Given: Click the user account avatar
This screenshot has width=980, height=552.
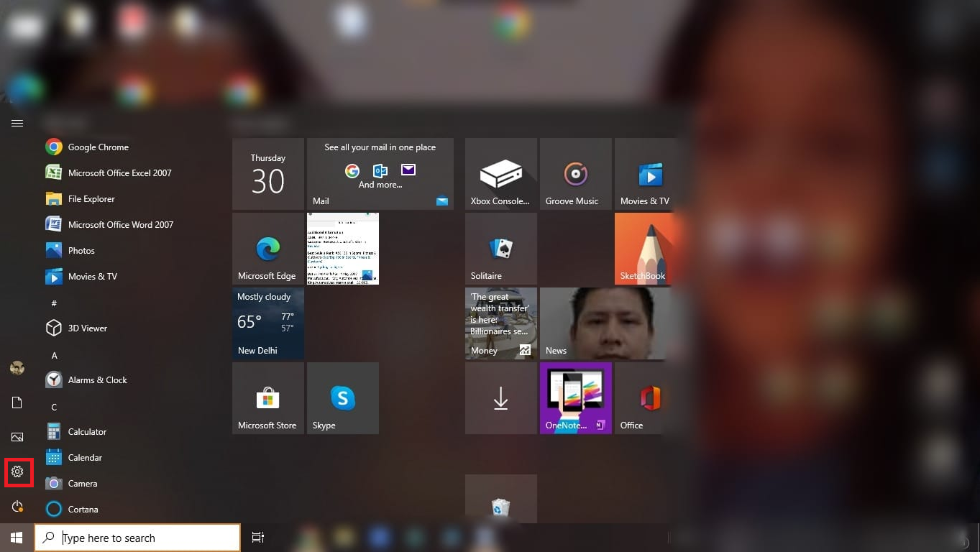Looking at the screenshot, I should coord(17,368).
